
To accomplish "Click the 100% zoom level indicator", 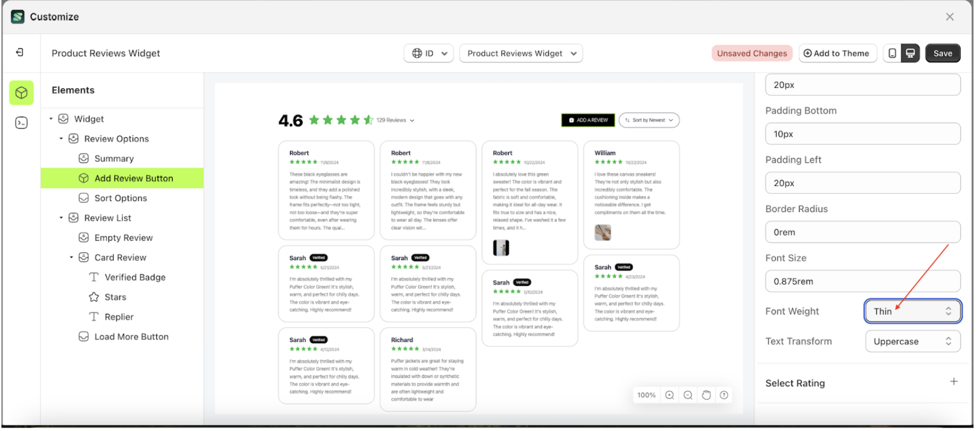I will click(646, 395).
